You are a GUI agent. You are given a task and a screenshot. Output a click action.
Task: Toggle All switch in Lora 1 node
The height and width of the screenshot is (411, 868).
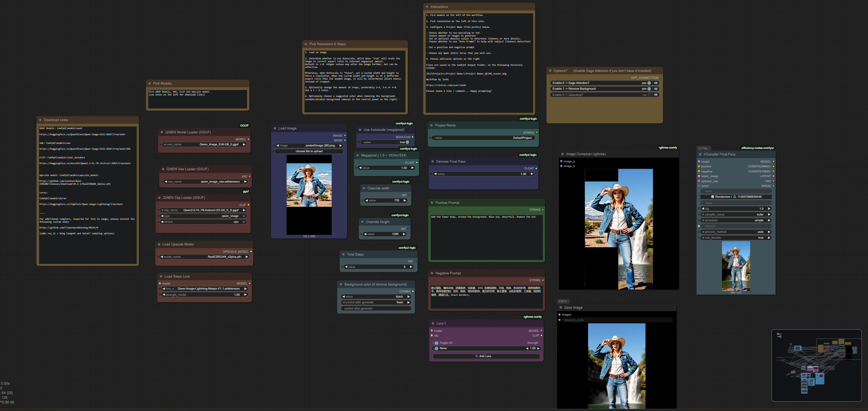tap(436, 343)
